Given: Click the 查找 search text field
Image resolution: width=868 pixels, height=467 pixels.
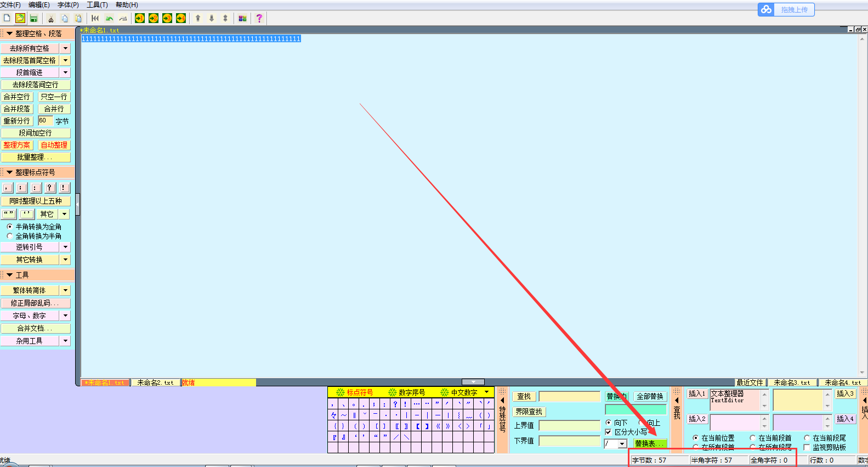Looking at the screenshot, I should (x=570, y=396).
